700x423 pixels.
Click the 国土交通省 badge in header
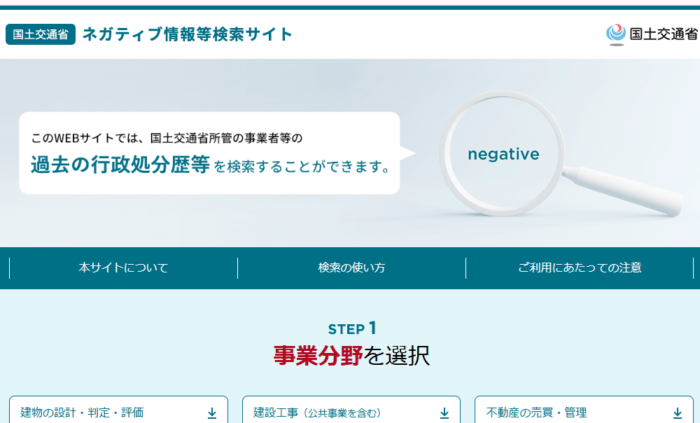[x=40, y=35]
